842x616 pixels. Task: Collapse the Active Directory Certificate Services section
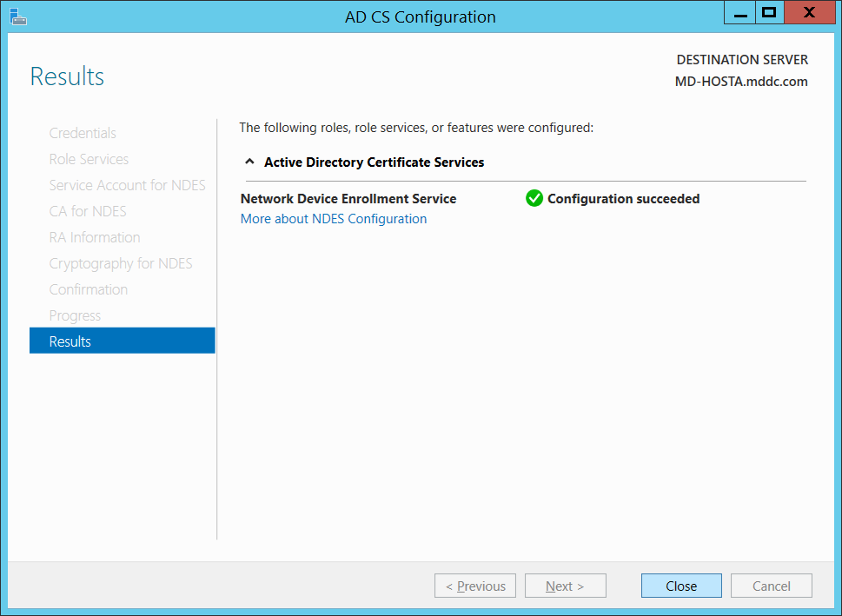coord(249,161)
